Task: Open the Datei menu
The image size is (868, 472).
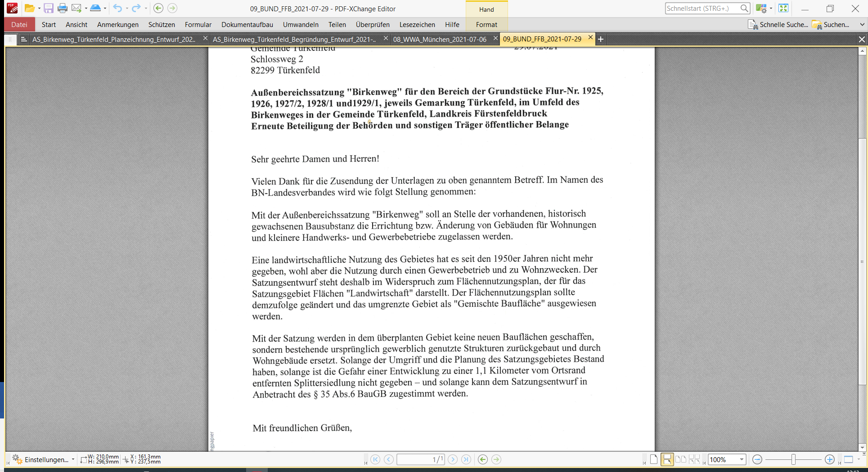Action: coord(19,24)
